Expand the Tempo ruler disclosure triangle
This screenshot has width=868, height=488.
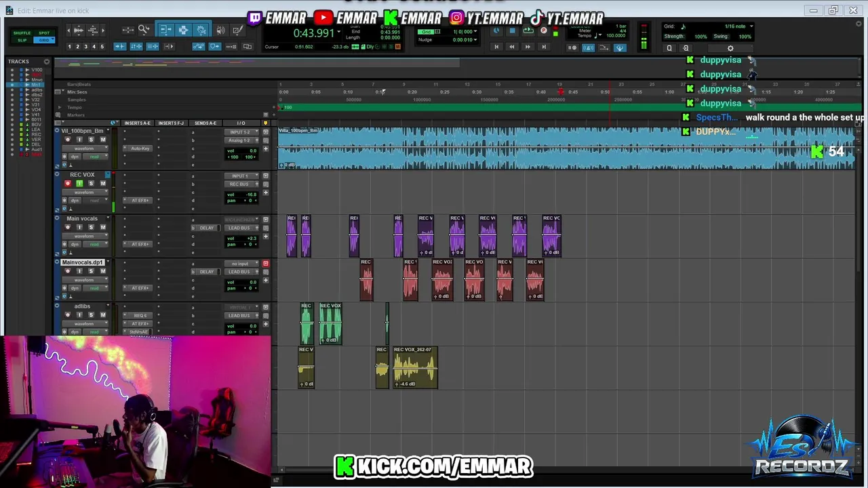pos(59,107)
